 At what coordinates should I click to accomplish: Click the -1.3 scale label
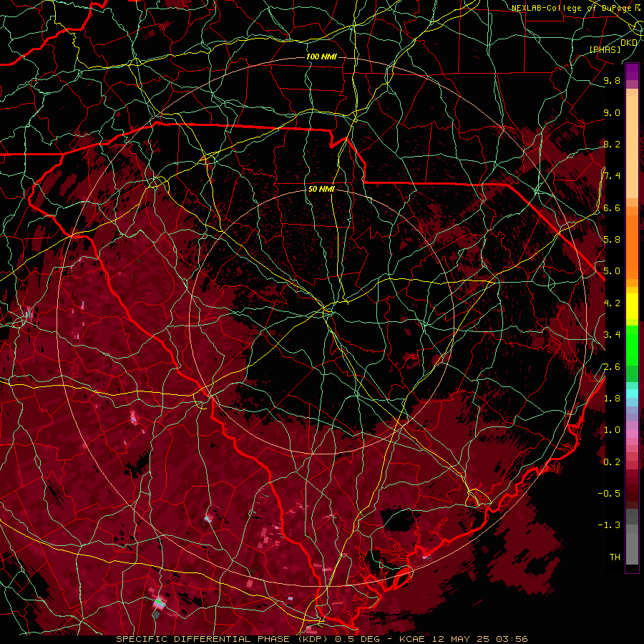click(609, 525)
